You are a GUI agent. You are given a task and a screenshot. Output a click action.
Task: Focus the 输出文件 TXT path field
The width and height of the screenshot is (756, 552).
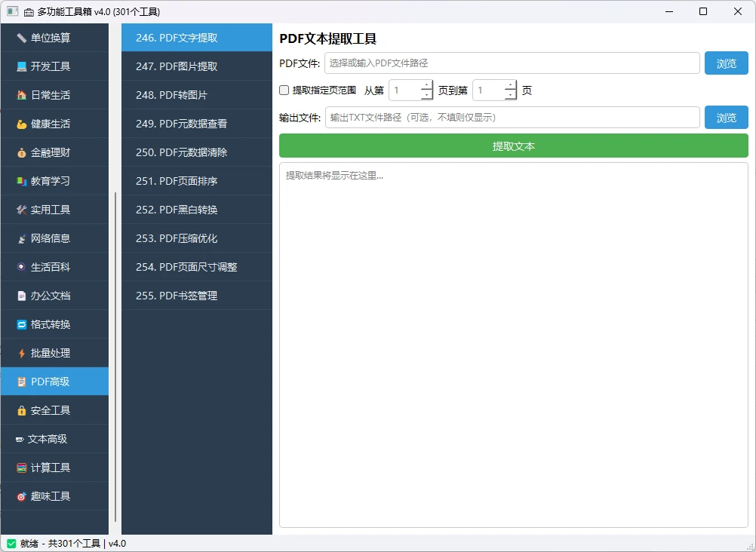pyautogui.click(x=512, y=118)
